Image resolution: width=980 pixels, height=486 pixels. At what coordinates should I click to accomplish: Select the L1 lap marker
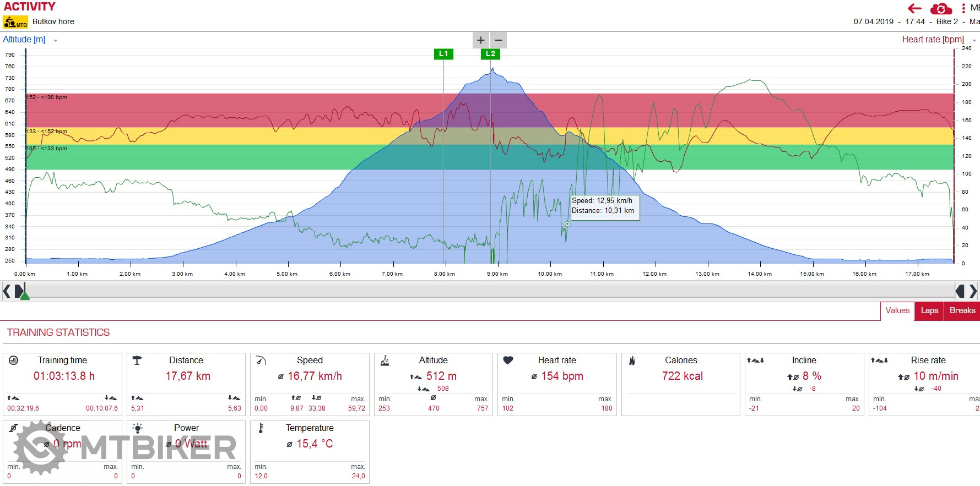click(x=443, y=54)
